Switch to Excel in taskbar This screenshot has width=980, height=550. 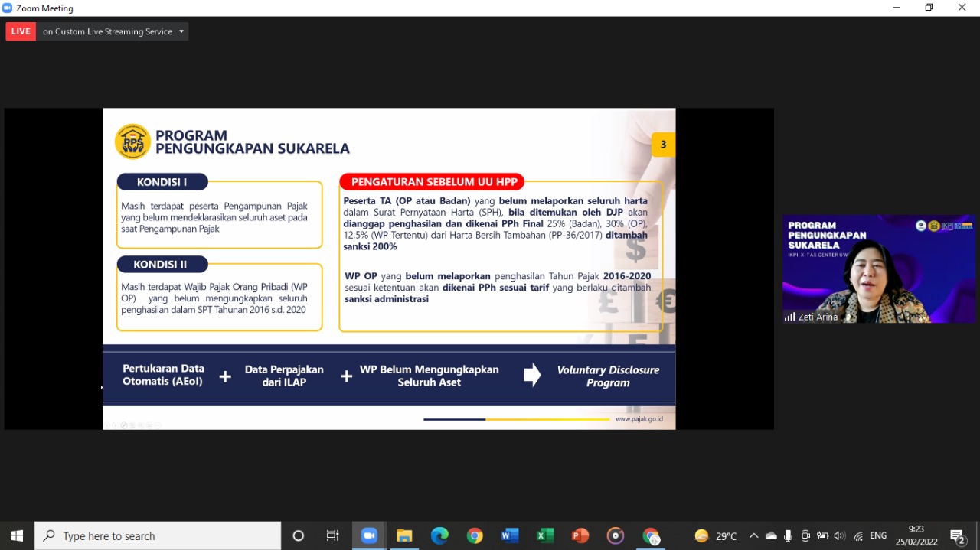(x=545, y=535)
